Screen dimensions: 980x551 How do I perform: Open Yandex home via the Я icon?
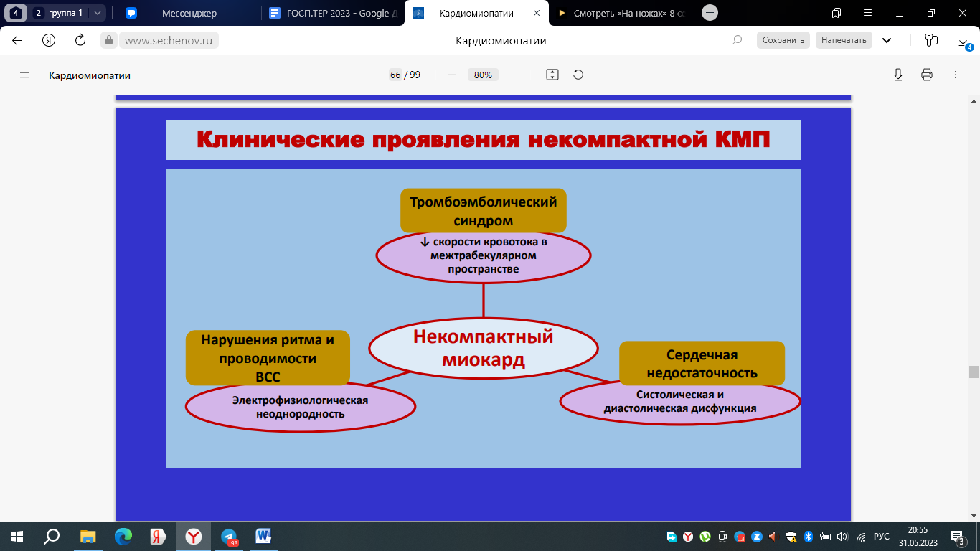(49, 41)
